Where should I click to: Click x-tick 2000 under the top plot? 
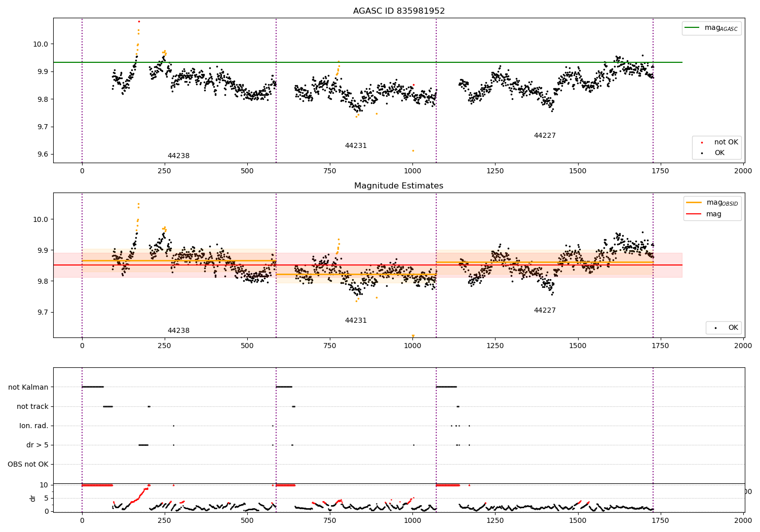pyautogui.click(x=743, y=171)
